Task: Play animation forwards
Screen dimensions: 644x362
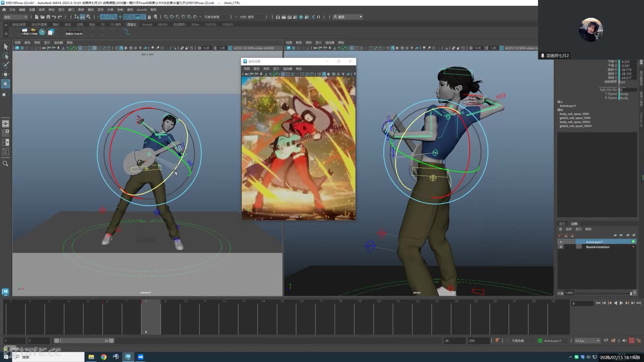Action: (621, 303)
